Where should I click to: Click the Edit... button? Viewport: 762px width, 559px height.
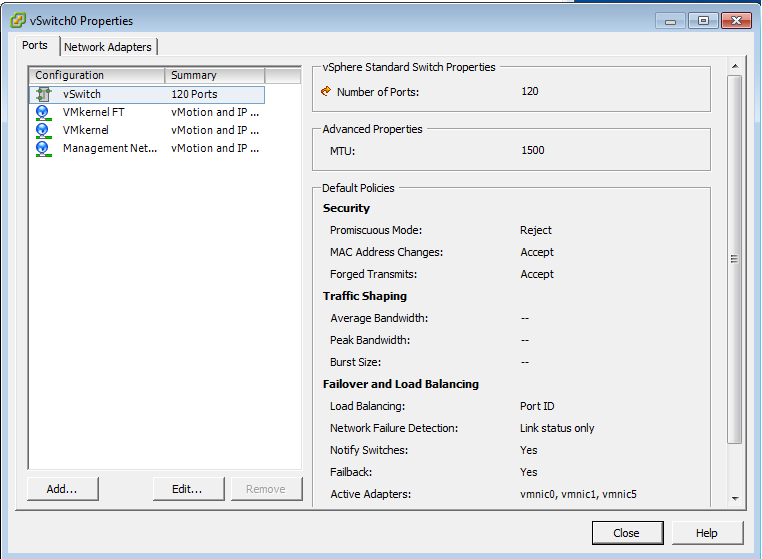[x=188, y=489]
